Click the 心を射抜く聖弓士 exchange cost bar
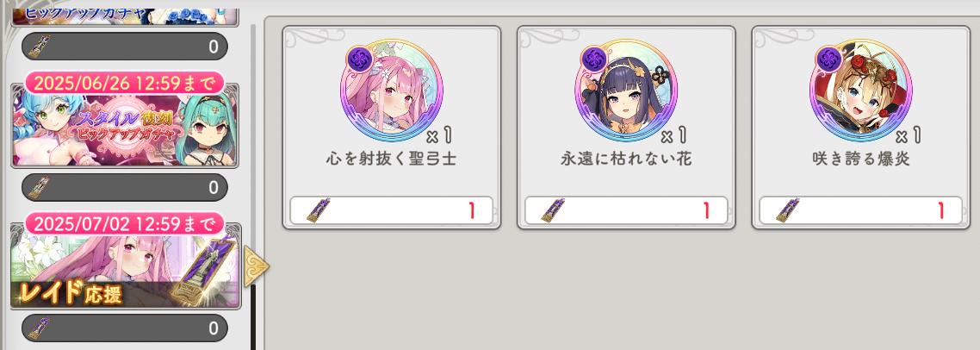 coord(391,210)
